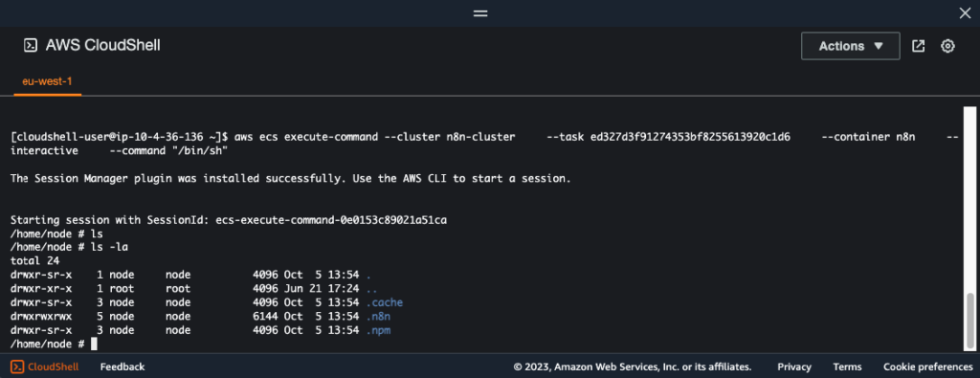Open the settings gear preferences

click(948, 46)
